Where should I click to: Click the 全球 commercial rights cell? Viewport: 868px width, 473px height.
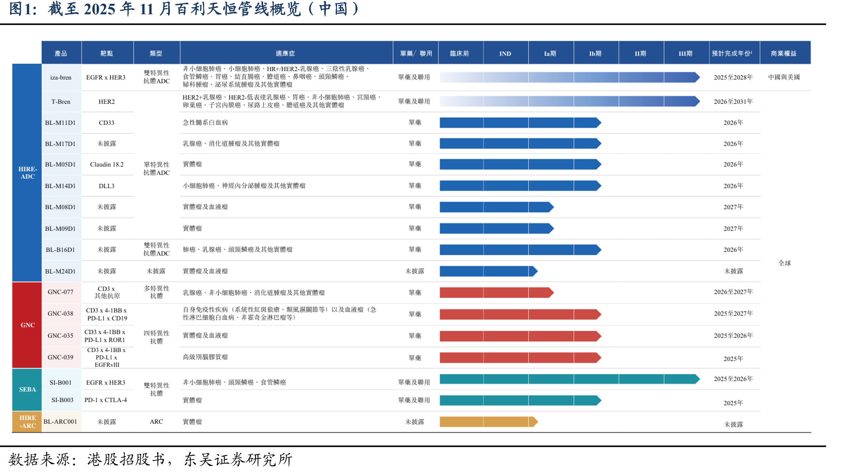coord(785,263)
